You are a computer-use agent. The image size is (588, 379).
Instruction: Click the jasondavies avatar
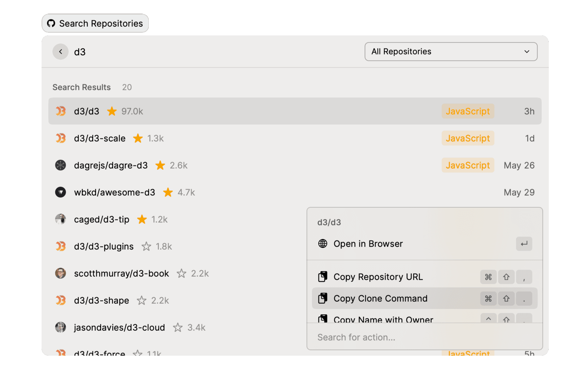60,327
